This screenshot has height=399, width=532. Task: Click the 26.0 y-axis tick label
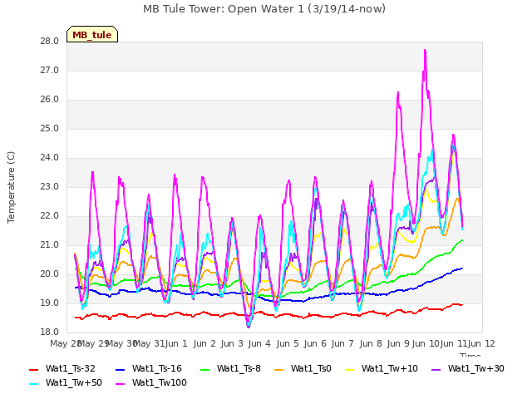[50, 100]
